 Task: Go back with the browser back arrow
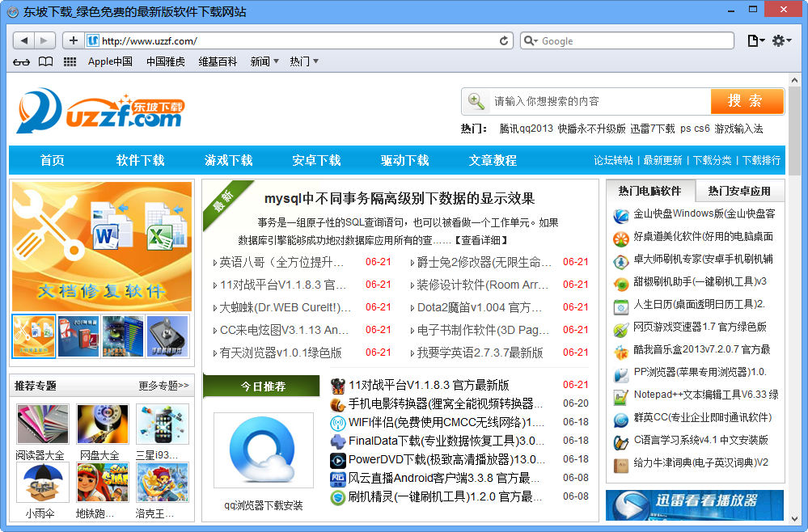pos(23,40)
